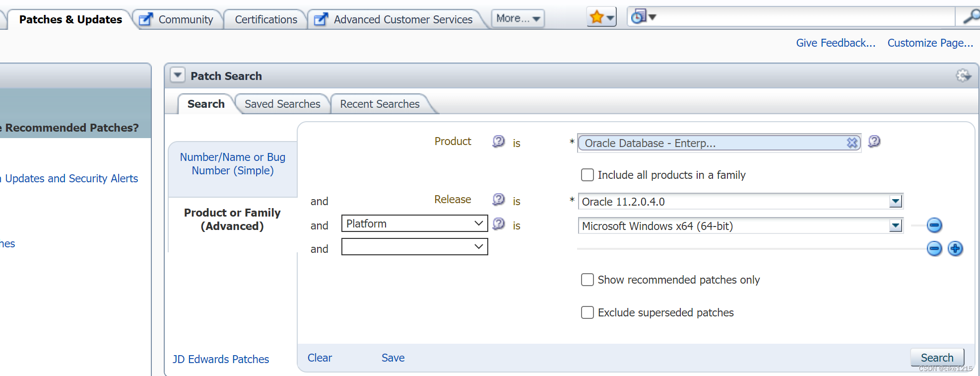This screenshot has width=980, height=376.
Task: Open the empty filter dropdown
Action: pyautogui.click(x=415, y=247)
